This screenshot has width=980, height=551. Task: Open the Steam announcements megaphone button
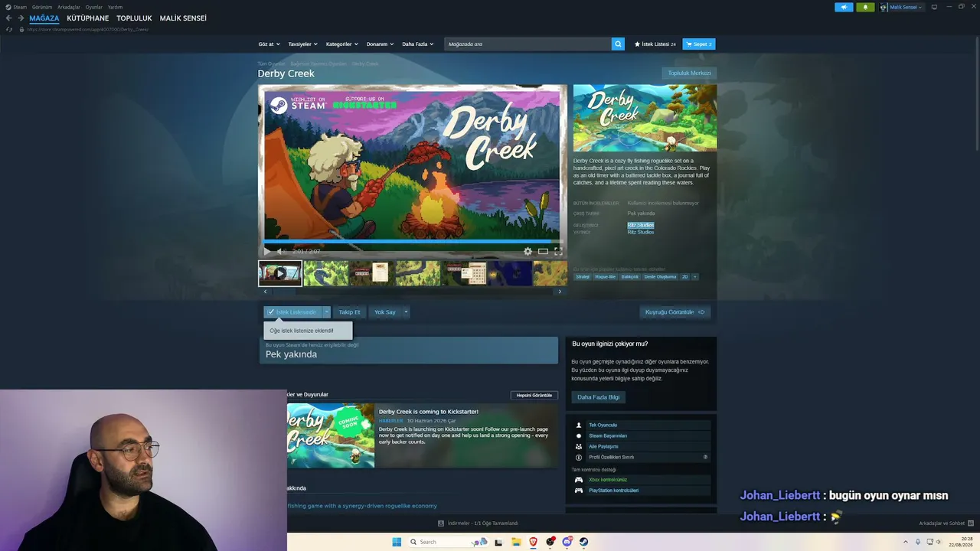[x=844, y=7]
